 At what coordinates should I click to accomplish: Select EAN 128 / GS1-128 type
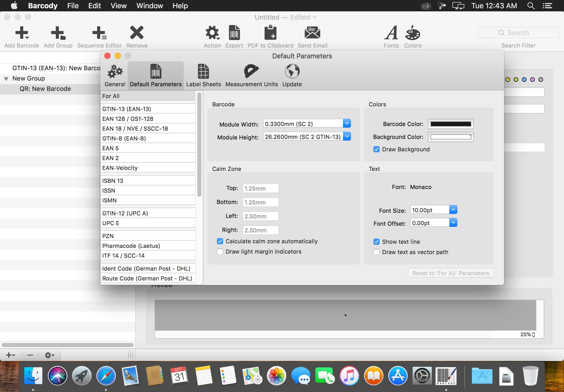[x=148, y=119]
